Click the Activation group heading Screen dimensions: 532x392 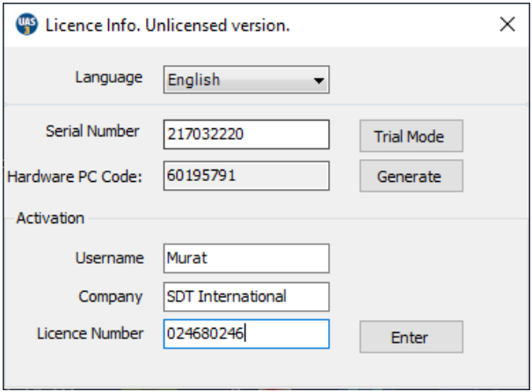click(50, 218)
